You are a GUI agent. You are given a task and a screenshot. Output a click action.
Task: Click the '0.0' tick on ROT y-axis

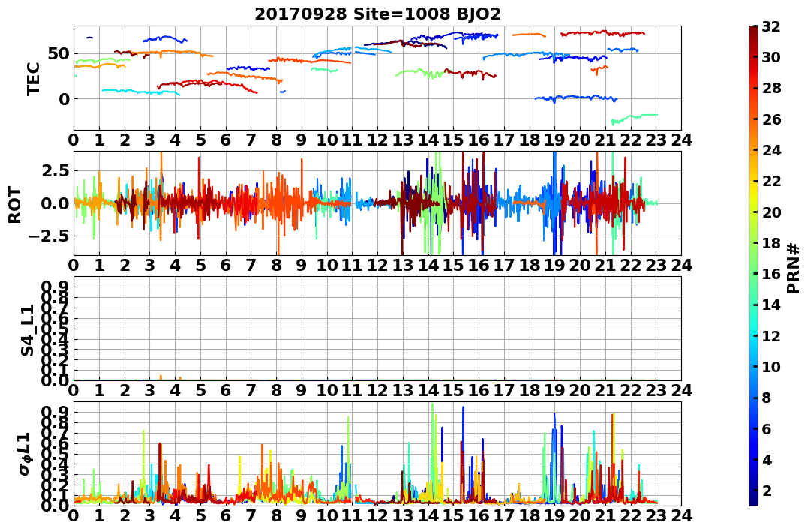point(56,203)
